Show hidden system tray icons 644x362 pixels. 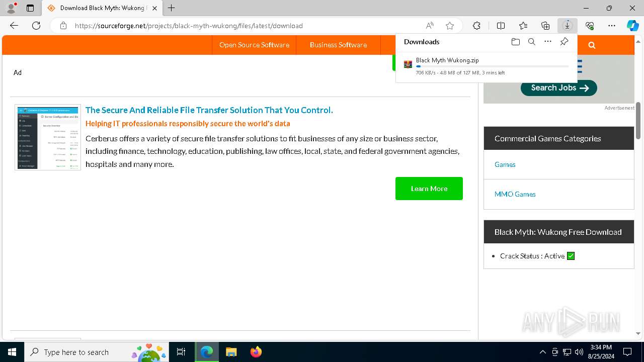click(x=542, y=352)
